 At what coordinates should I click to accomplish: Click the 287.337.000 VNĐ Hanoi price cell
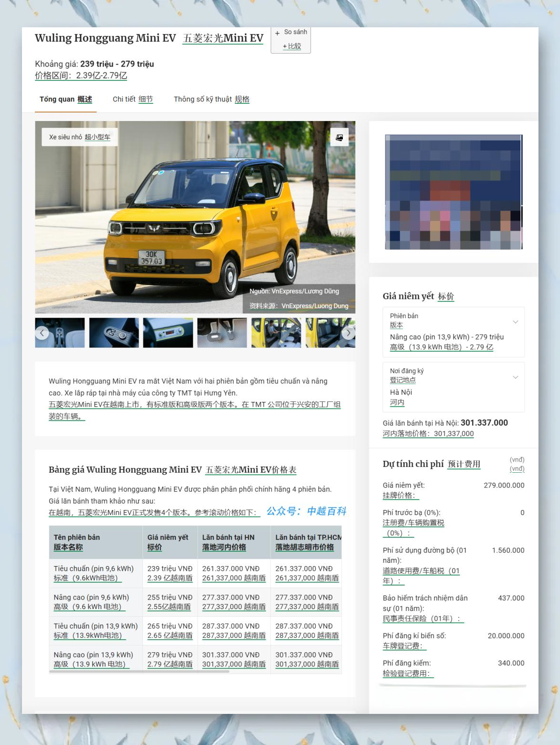234,631
